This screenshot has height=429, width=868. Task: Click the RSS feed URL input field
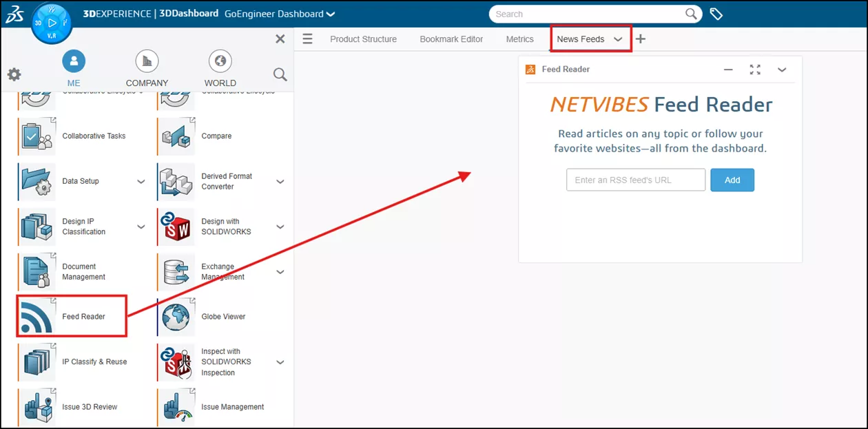[x=635, y=179]
